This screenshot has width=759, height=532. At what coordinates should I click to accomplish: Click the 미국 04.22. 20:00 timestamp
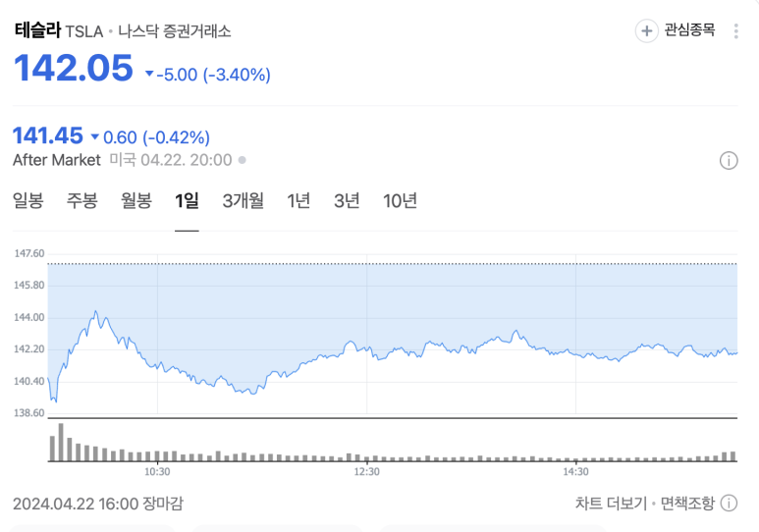pyautogui.click(x=171, y=160)
